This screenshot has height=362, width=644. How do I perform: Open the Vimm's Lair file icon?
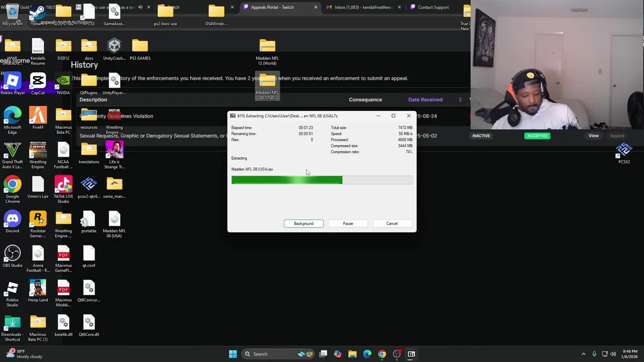(38, 188)
